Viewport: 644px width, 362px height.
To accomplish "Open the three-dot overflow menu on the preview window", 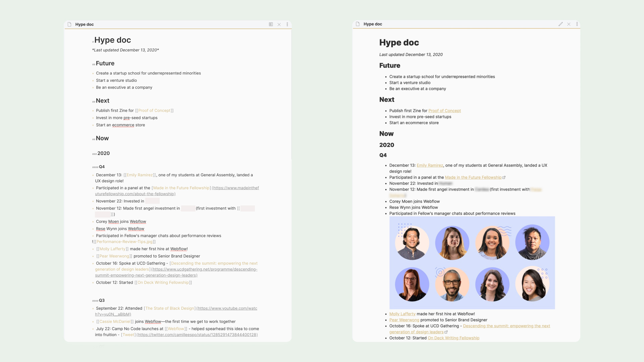I will tap(577, 24).
